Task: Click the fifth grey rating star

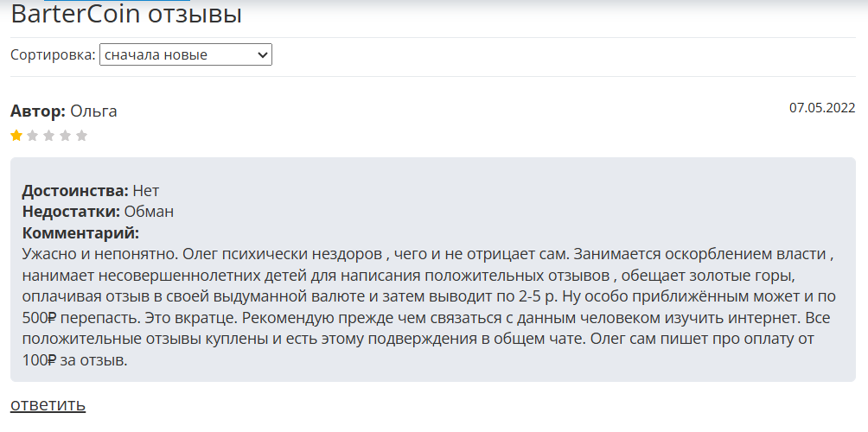Action: 81,136
